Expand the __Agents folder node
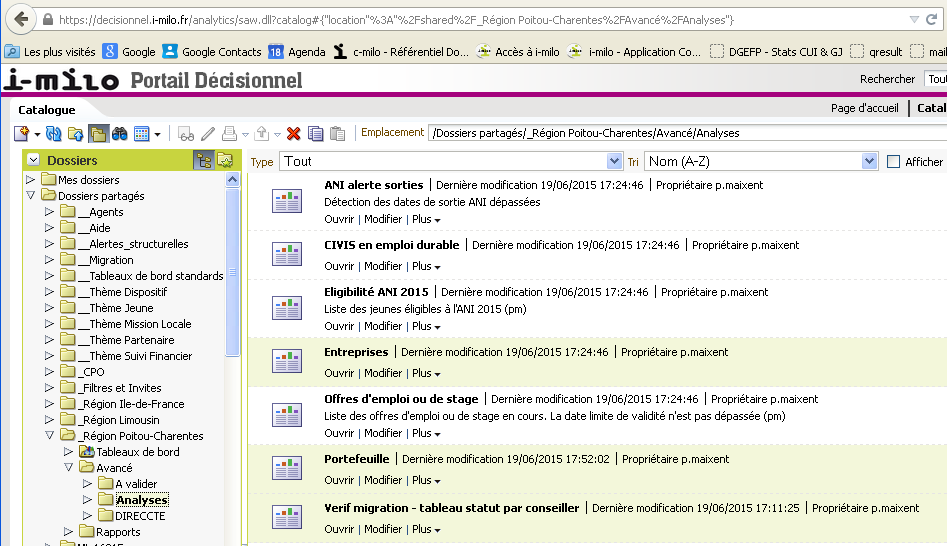Image resolution: width=947 pixels, height=549 pixels. (50, 211)
